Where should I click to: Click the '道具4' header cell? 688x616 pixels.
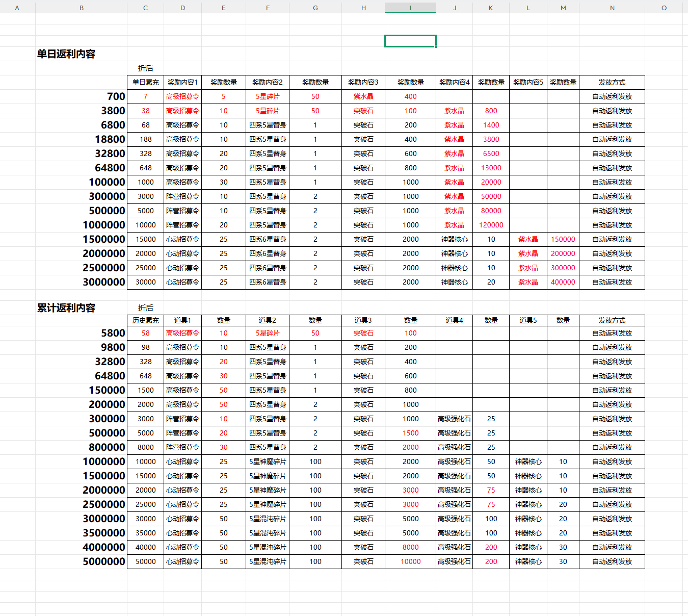454,320
